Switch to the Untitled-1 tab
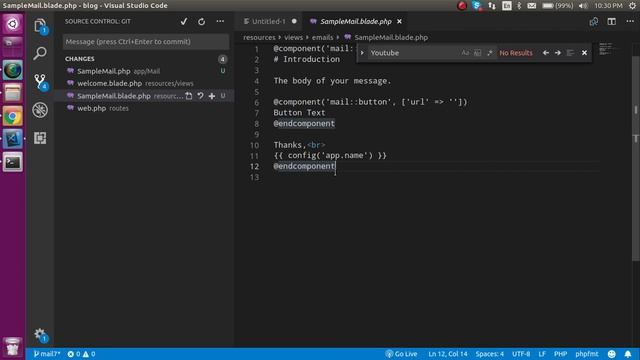The width and height of the screenshot is (640, 360). tap(269, 21)
